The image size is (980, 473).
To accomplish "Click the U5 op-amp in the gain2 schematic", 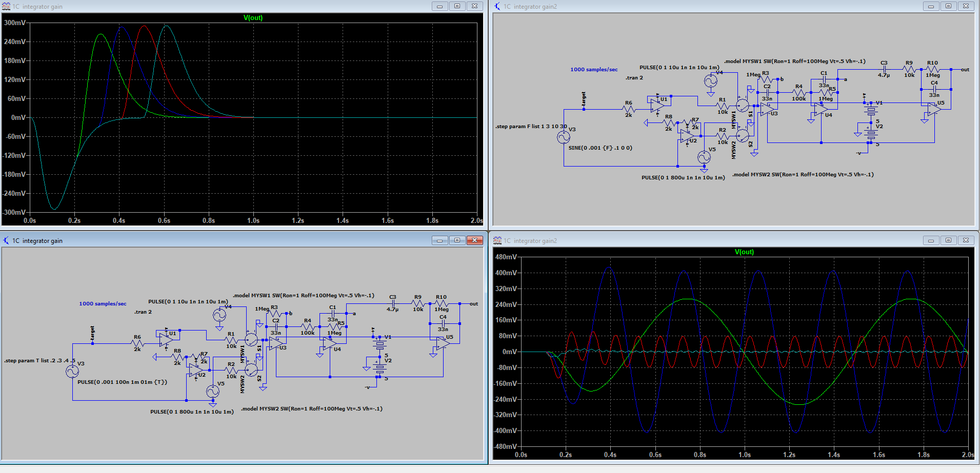I will point(934,110).
